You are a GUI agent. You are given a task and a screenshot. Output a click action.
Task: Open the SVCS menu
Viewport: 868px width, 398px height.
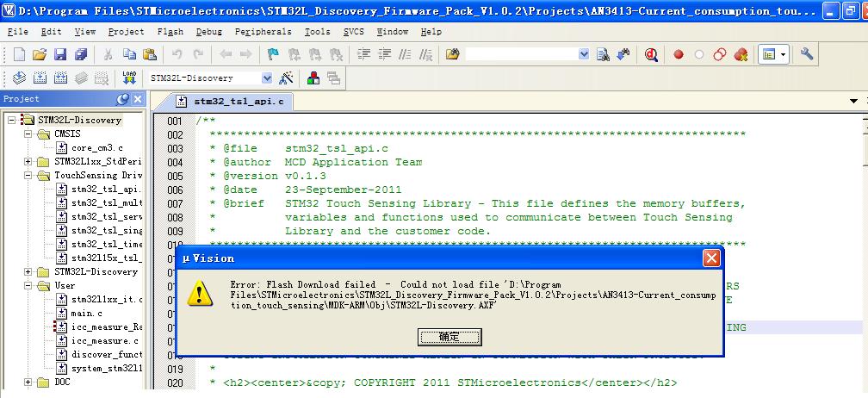click(354, 32)
